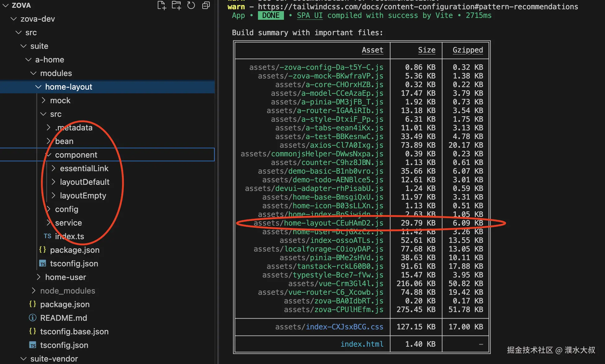Click the Collapse Folders icon in explorer
The width and height of the screenshot is (605, 364).
pyautogui.click(x=206, y=5)
